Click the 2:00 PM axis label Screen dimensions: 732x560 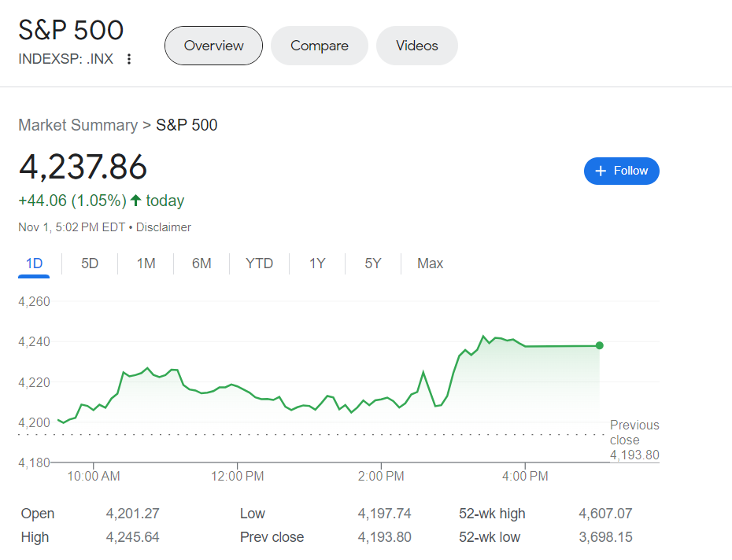pos(381,476)
